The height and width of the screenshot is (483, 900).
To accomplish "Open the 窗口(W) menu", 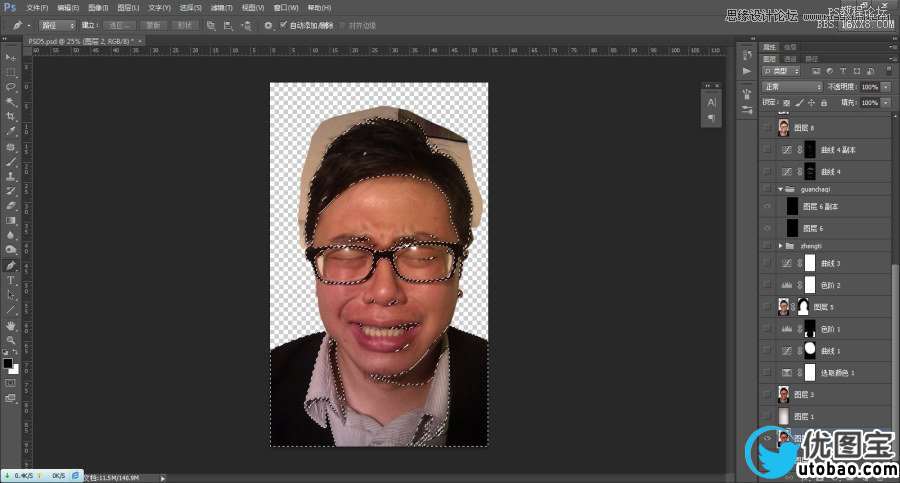I will pyautogui.click(x=285, y=7).
